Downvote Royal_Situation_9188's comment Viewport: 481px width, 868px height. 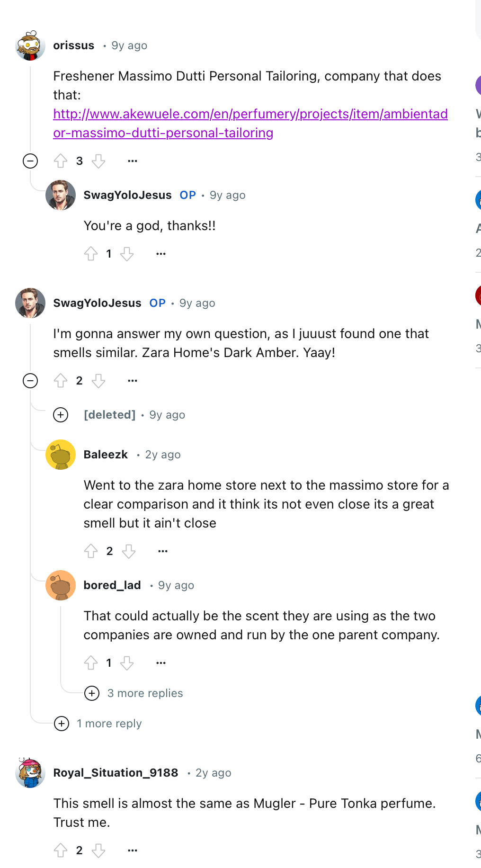point(98,850)
